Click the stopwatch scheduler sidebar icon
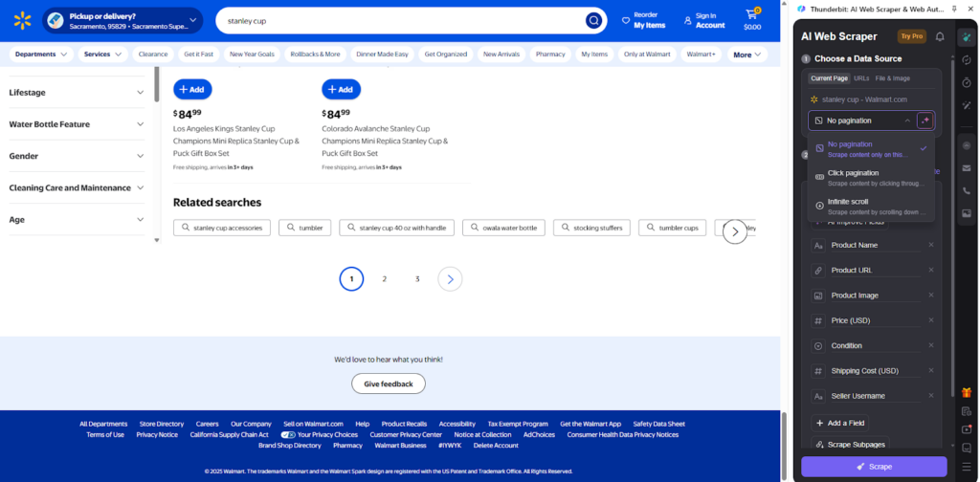Viewport: 980px width, 482px height. [967, 82]
